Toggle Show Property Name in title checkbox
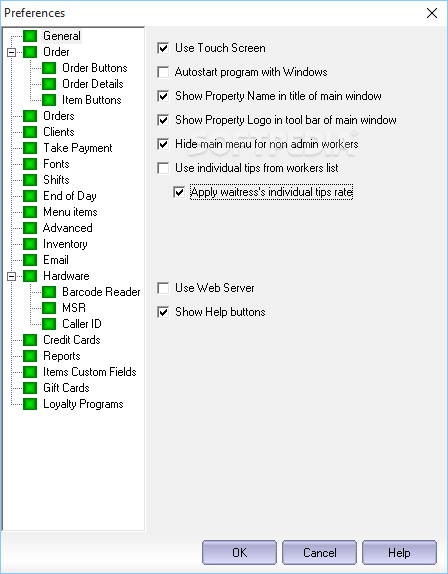 coord(163,96)
